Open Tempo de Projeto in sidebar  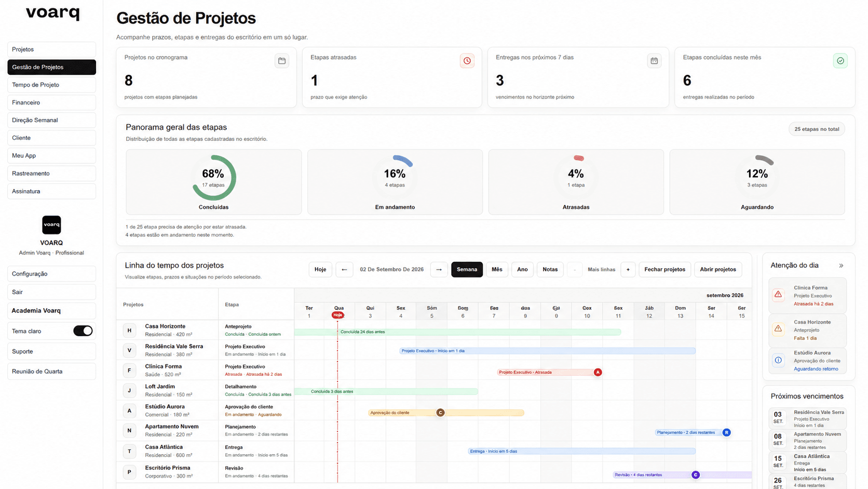[51, 85]
